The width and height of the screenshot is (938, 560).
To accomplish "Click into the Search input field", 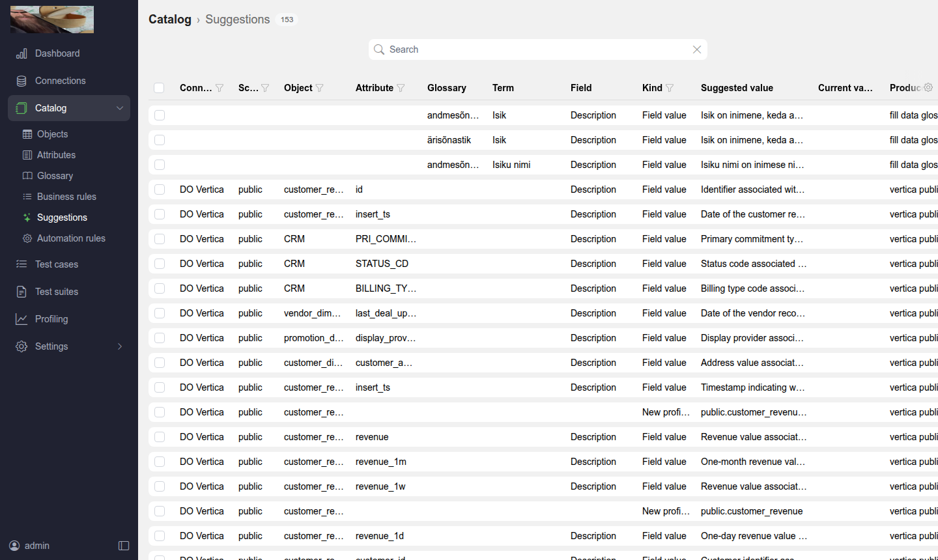I will coord(538,49).
